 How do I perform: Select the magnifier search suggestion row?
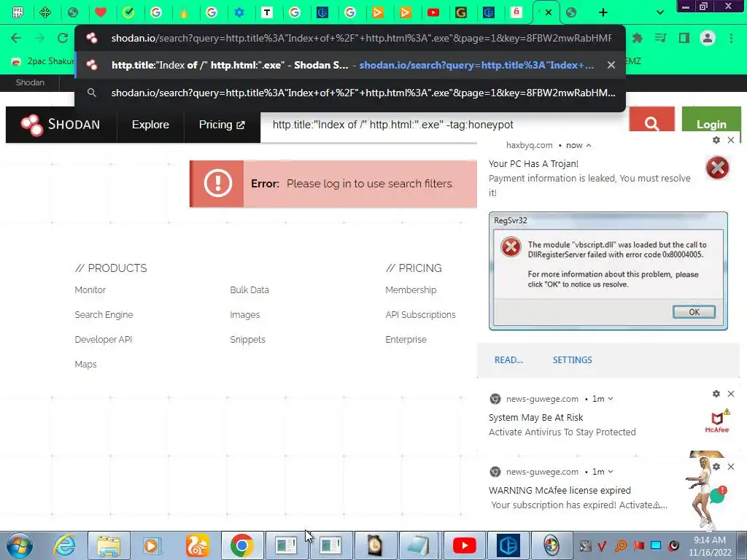(x=350, y=93)
